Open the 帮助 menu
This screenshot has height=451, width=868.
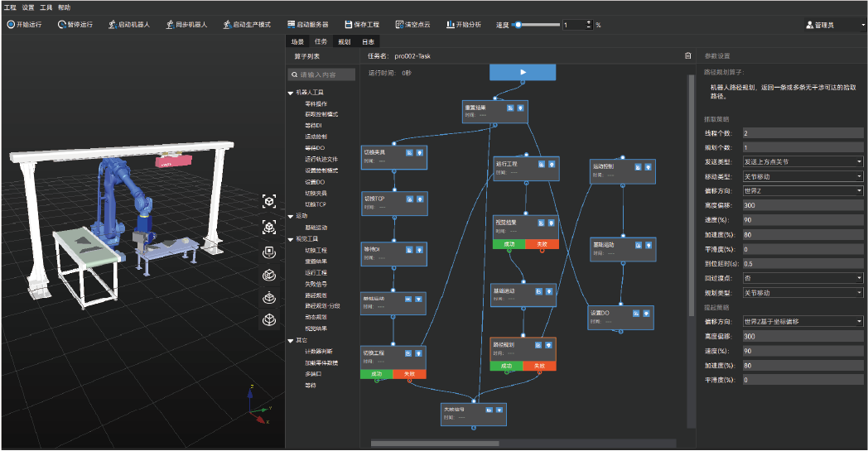pyautogui.click(x=65, y=7)
